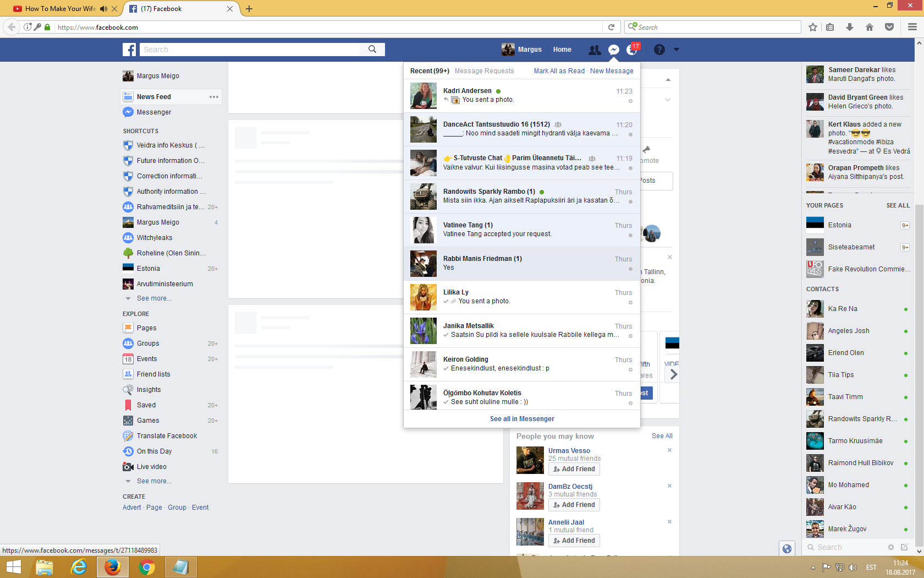Click the volume icon in system tray

pyautogui.click(x=853, y=568)
